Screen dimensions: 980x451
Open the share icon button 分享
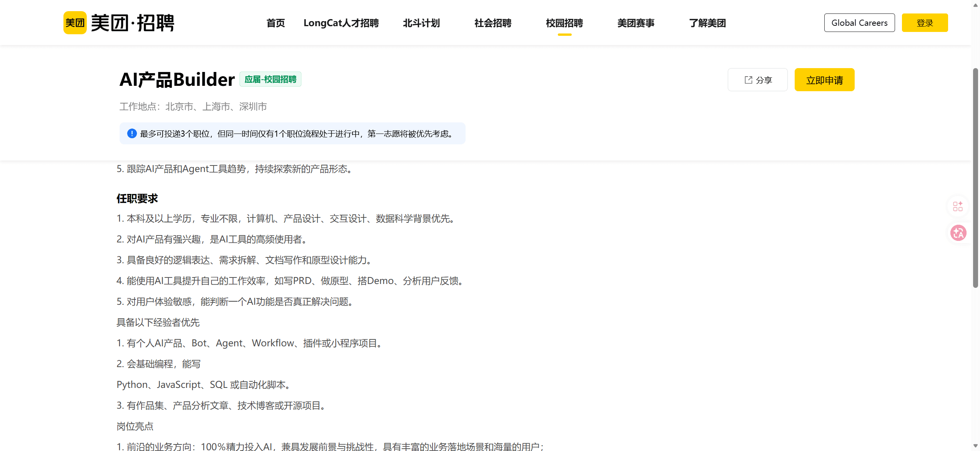(x=757, y=80)
